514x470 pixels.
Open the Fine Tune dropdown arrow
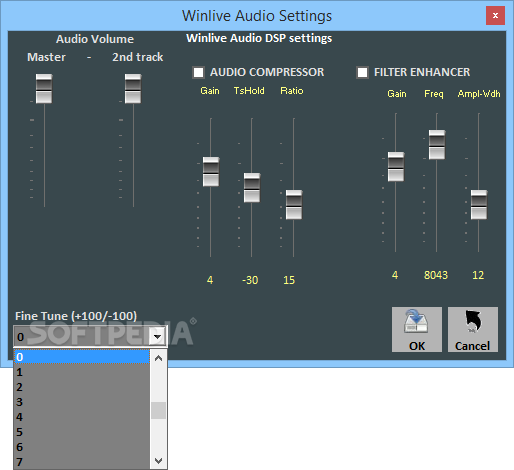coord(157,337)
